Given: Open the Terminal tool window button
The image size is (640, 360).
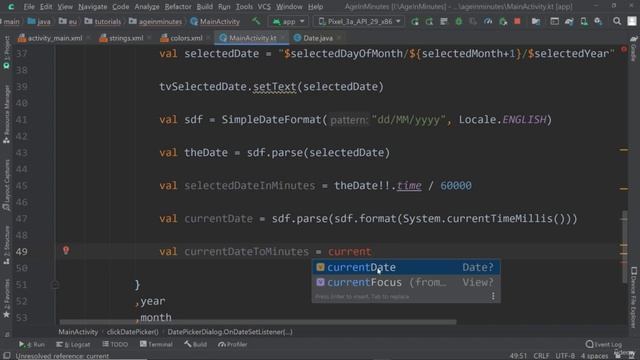Looking at the screenshot, I should click(x=156, y=344).
